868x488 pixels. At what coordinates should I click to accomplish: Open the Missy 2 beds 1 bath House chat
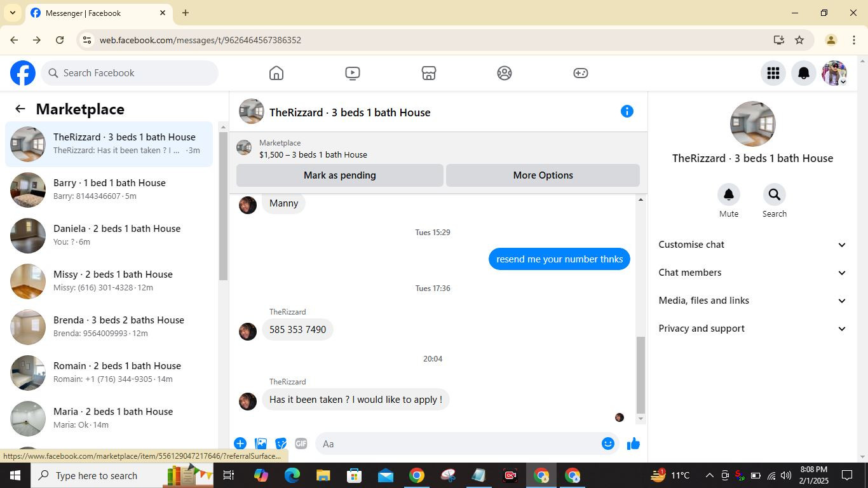coord(109,281)
